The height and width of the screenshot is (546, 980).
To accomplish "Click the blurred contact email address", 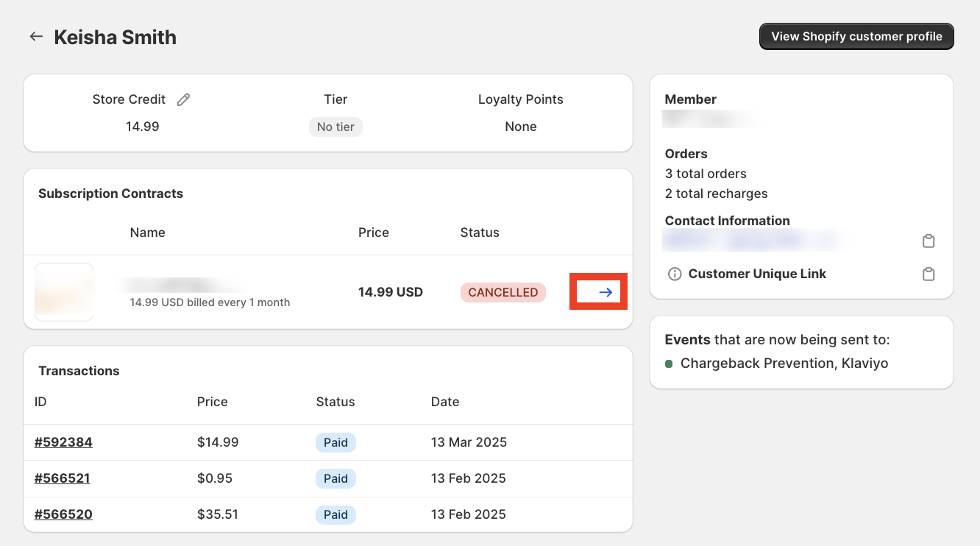I will [750, 240].
